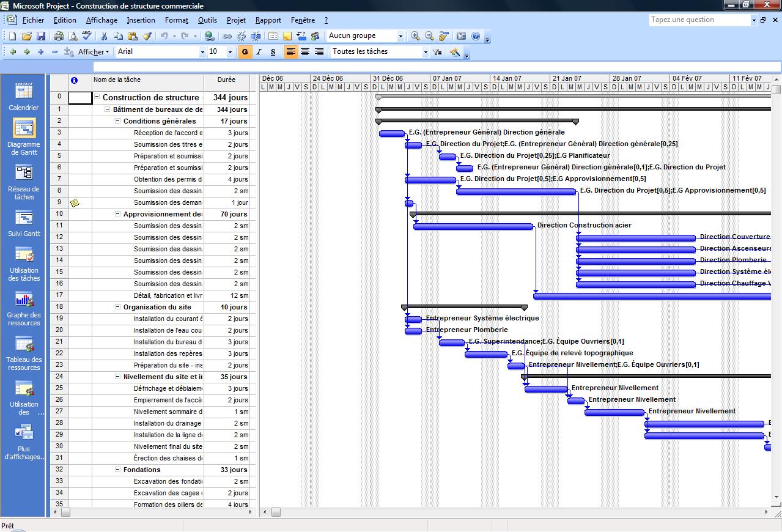
Task: Save the project with the floppy icon
Action: point(40,36)
